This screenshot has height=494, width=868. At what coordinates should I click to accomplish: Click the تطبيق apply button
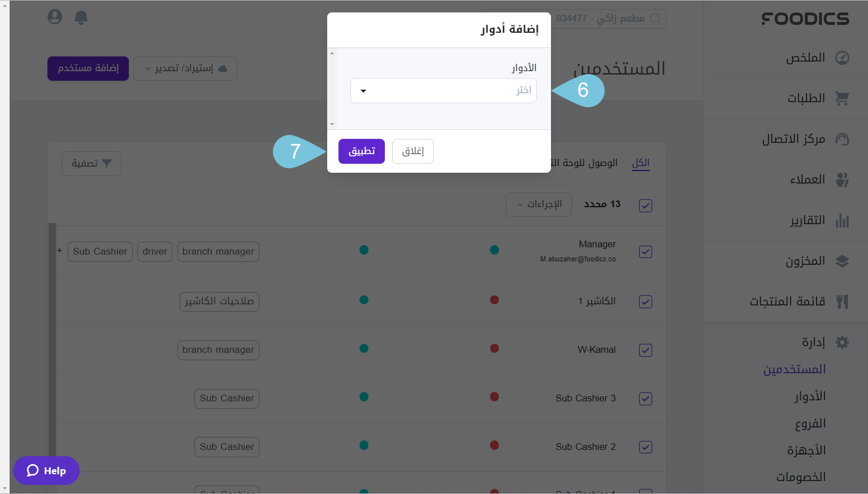tap(362, 151)
